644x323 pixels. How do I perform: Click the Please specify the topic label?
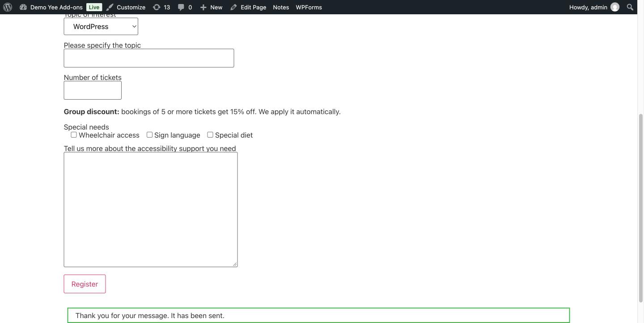[102, 45]
